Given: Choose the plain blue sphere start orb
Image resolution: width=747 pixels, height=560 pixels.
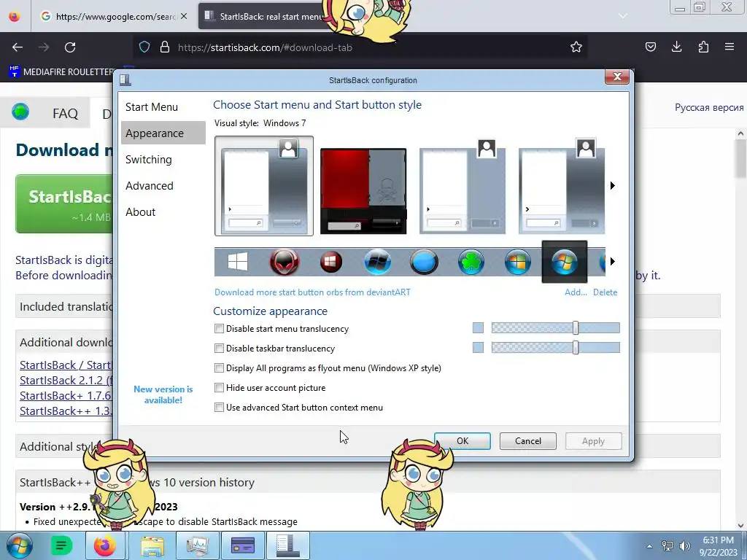Looking at the screenshot, I should [424, 262].
